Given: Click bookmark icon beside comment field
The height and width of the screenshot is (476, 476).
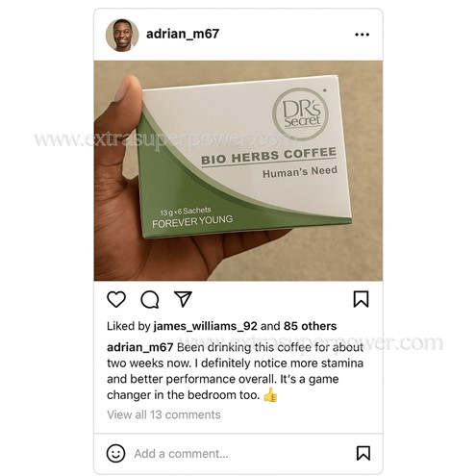Looking at the screenshot, I should click(x=363, y=453).
